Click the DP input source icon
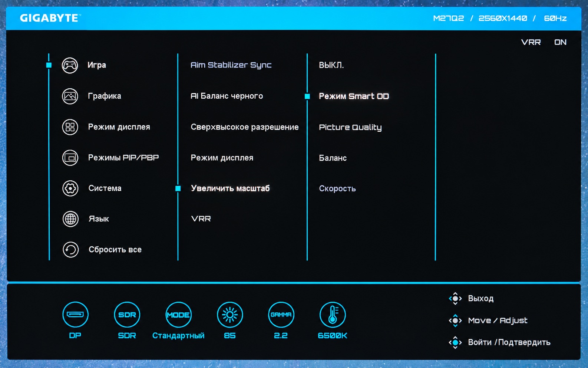The width and height of the screenshot is (588, 368). tap(75, 315)
